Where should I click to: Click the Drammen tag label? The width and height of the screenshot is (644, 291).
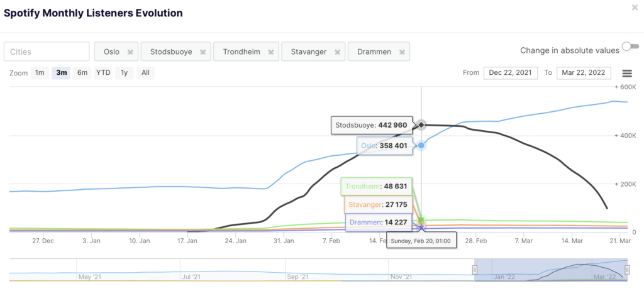(x=374, y=52)
